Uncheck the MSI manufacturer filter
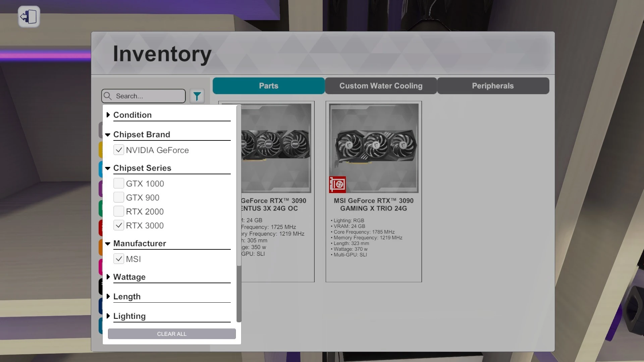The width and height of the screenshot is (644, 362). coord(119,259)
